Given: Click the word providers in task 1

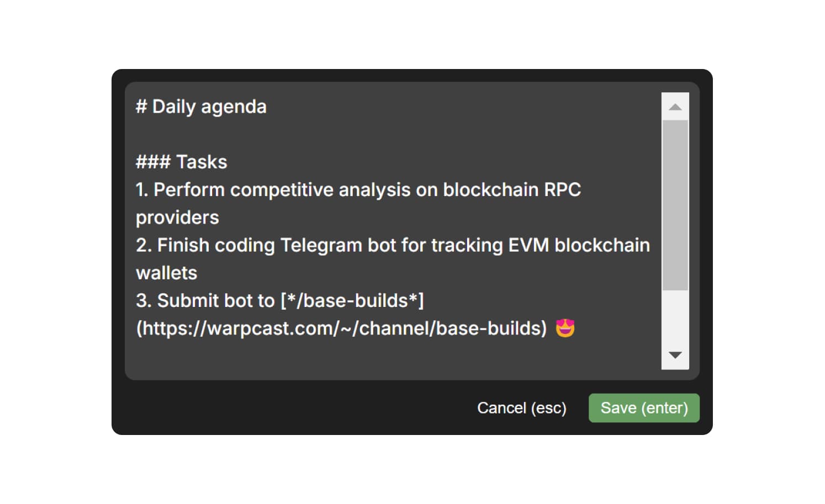Looking at the screenshot, I should [x=177, y=217].
